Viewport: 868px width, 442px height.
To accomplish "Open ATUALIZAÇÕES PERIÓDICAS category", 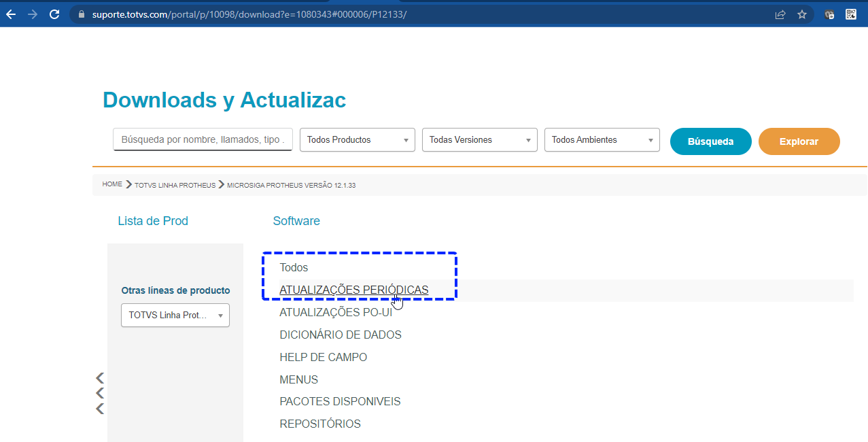I will tap(354, 290).
